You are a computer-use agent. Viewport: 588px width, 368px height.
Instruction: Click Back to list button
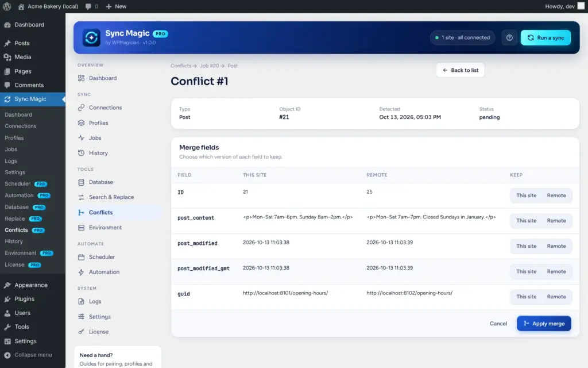click(460, 70)
